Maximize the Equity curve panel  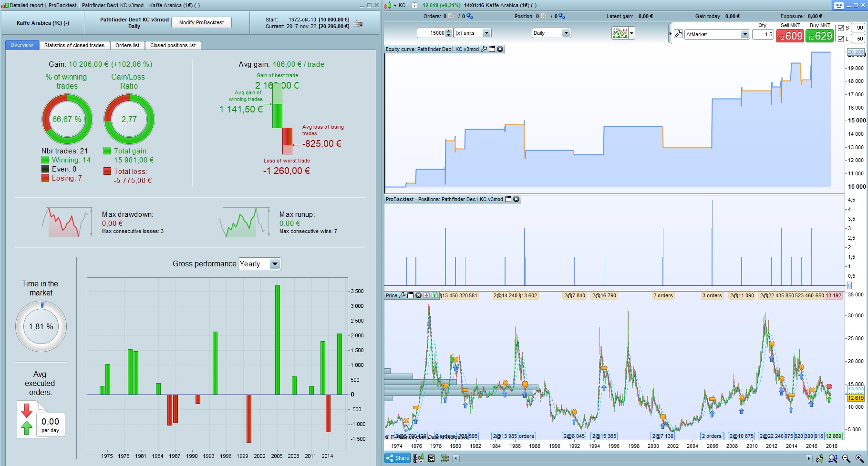coord(492,49)
